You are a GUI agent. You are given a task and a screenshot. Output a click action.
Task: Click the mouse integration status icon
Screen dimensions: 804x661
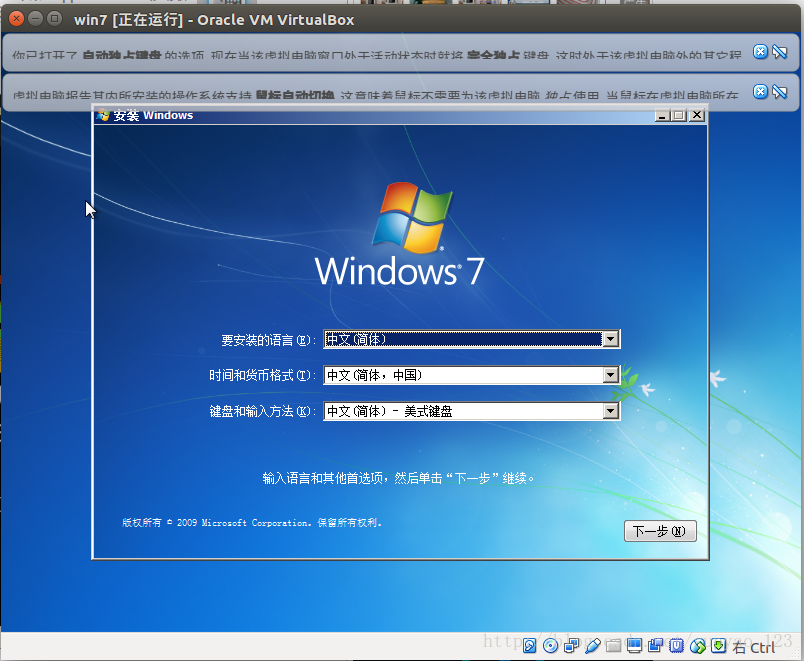(x=697, y=646)
